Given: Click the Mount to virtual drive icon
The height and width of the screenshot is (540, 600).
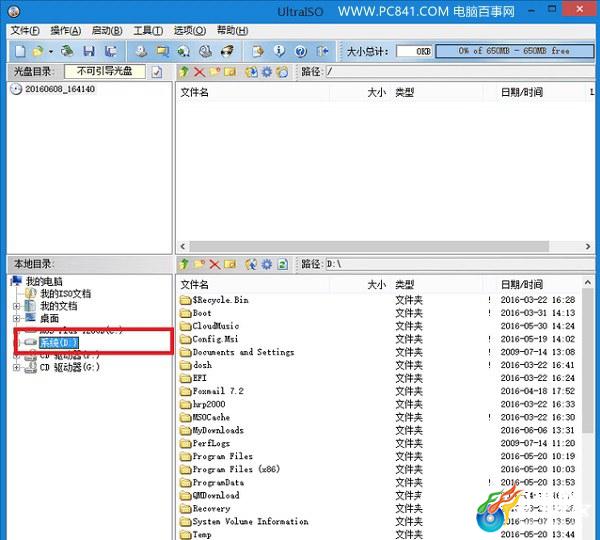Looking at the screenshot, I should 206,51.
